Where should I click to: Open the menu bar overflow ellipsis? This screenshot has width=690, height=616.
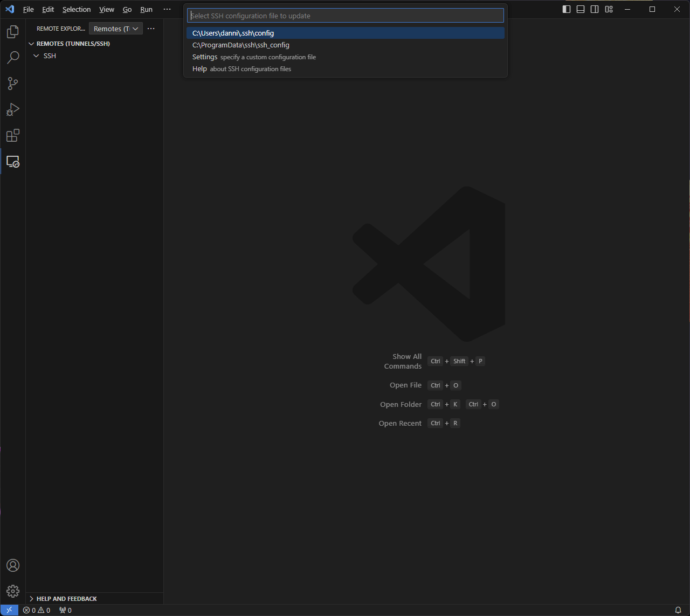coord(167,9)
